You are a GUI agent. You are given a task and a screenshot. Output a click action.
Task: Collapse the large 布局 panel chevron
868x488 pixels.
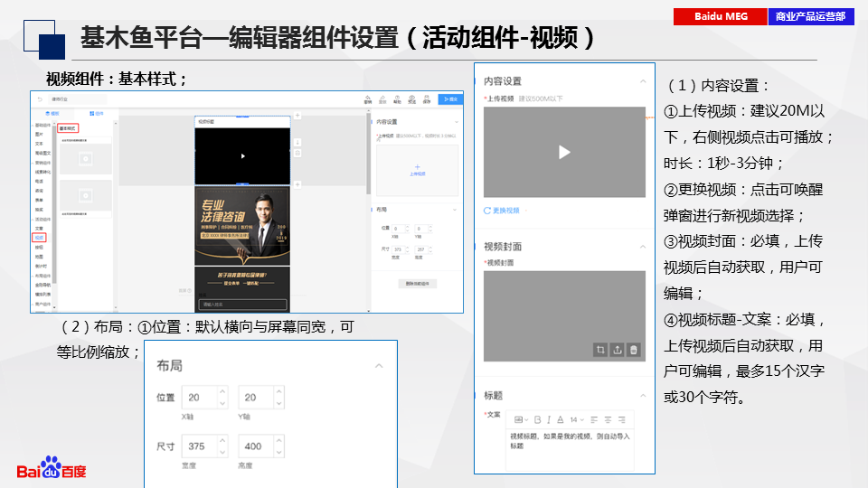tap(379, 366)
